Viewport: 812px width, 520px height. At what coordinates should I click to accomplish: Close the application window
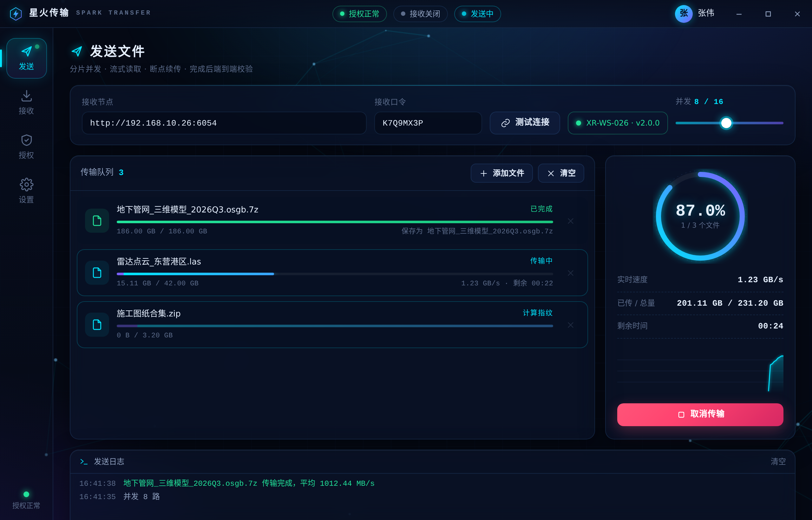click(x=797, y=14)
